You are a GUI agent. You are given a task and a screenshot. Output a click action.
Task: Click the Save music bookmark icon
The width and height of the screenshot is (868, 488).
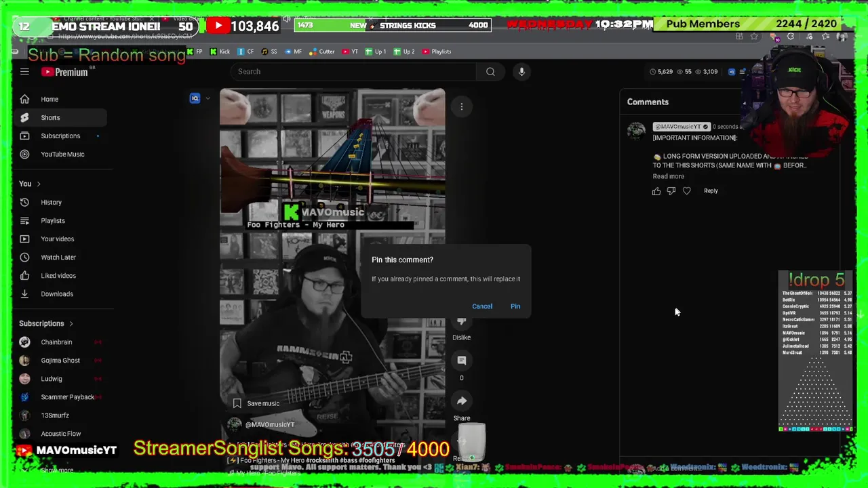pyautogui.click(x=237, y=403)
